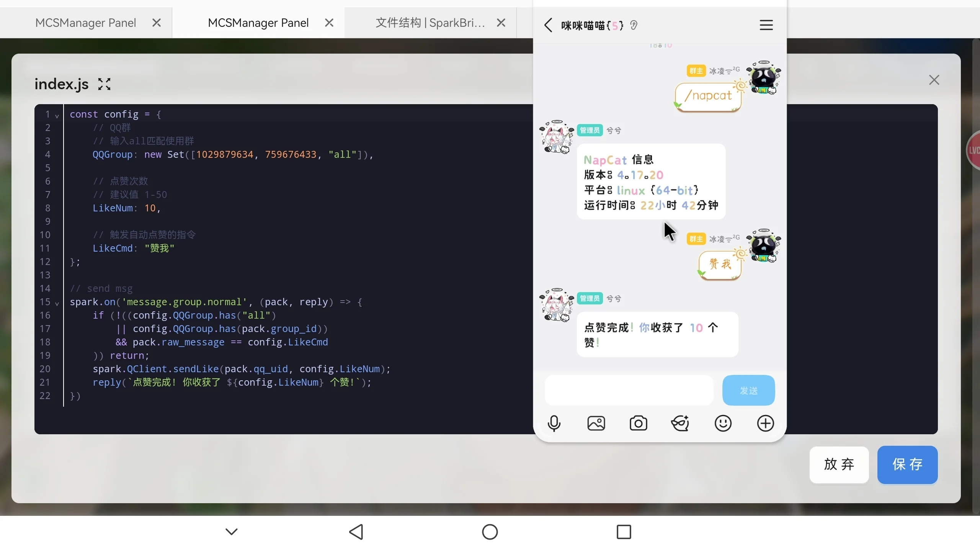This screenshot has height=548, width=980.
Task: Close the first MCSManager Panel tab
Action: (156, 23)
